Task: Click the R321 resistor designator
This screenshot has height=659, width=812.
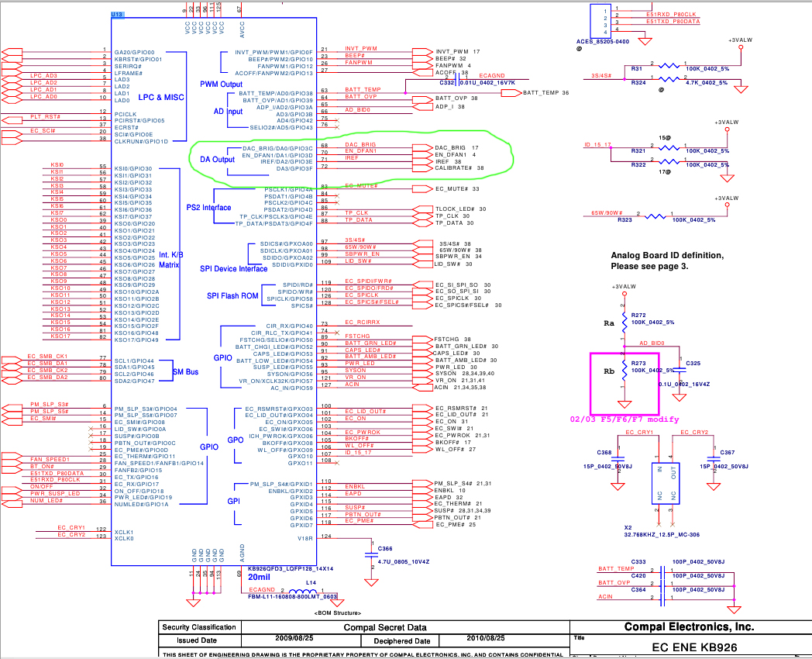Action: (x=638, y=150)
